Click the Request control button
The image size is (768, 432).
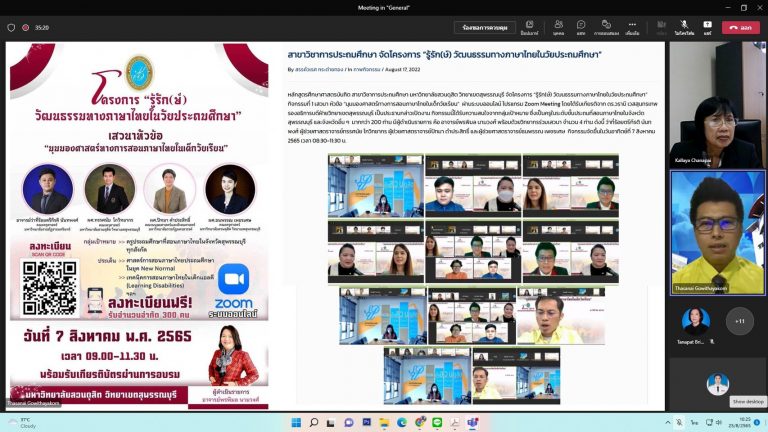point(485,27)
